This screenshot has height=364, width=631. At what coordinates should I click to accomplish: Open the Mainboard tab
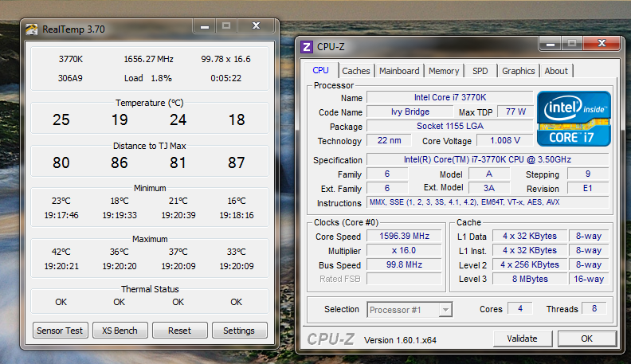pyautogui.click(x=399, y=71)
